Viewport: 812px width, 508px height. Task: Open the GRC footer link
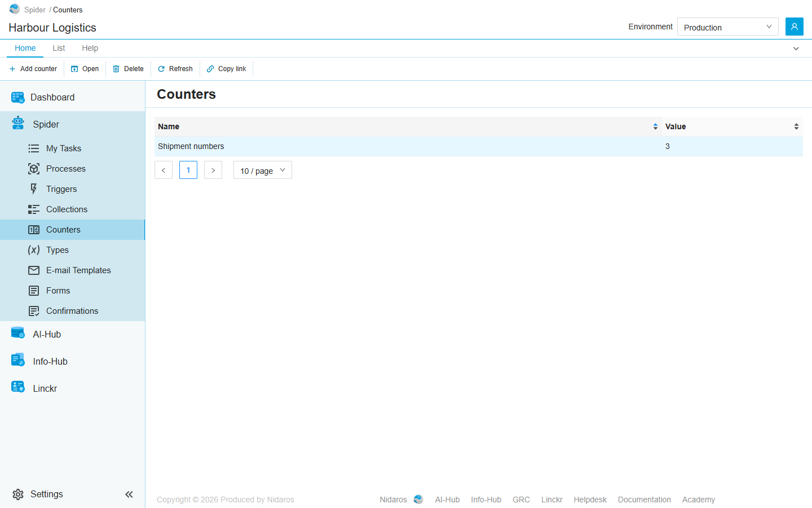pos(521,500)
